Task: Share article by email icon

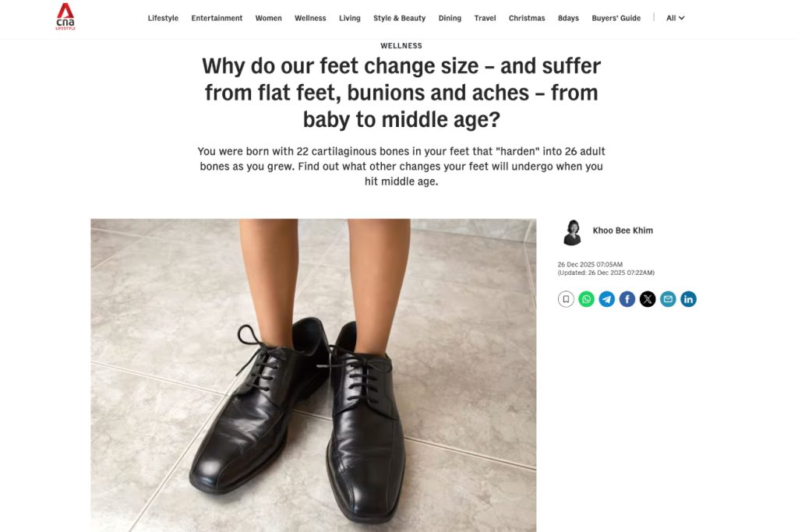Action: [668, 299]
